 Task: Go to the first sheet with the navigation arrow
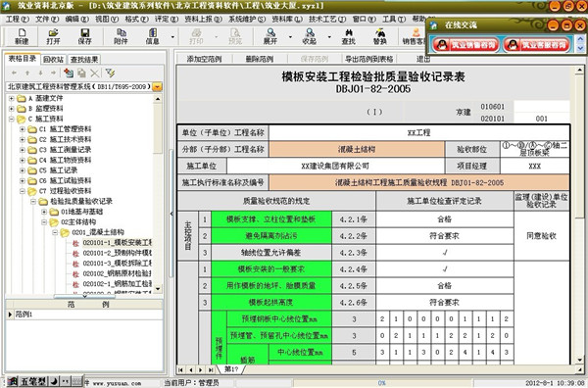point(180,370)
